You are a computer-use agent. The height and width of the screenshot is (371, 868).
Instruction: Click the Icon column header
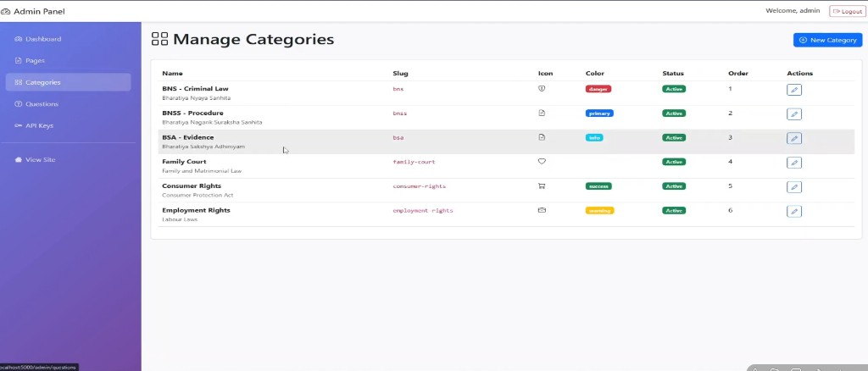pos(545,74)
